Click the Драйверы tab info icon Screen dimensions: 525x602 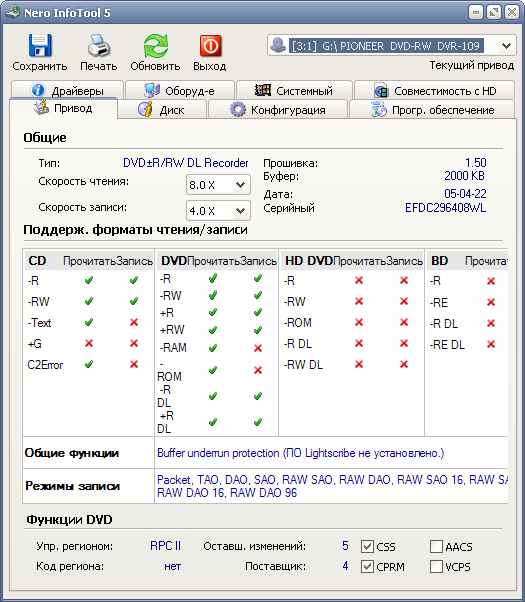[38, 90]
